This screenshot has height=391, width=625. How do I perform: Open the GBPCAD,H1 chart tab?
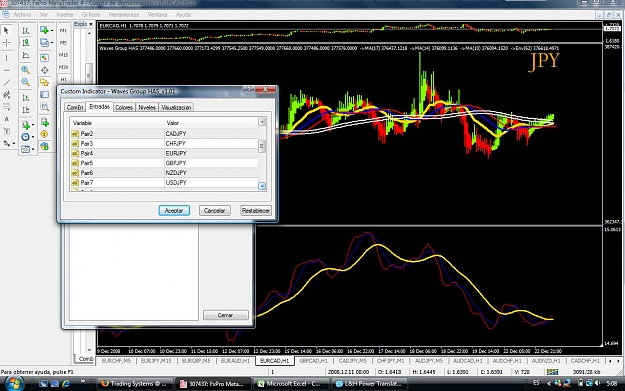[313, 361]
